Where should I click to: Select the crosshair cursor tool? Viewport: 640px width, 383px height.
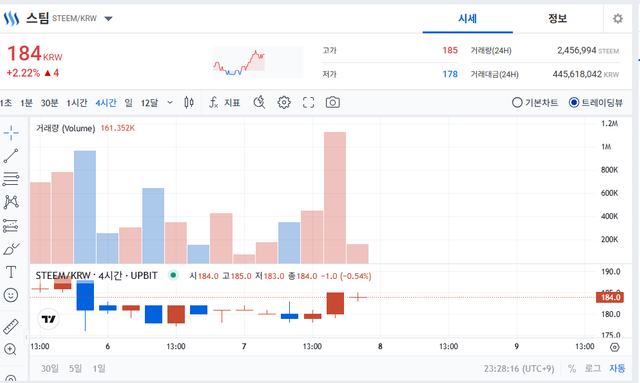[11, 133]
